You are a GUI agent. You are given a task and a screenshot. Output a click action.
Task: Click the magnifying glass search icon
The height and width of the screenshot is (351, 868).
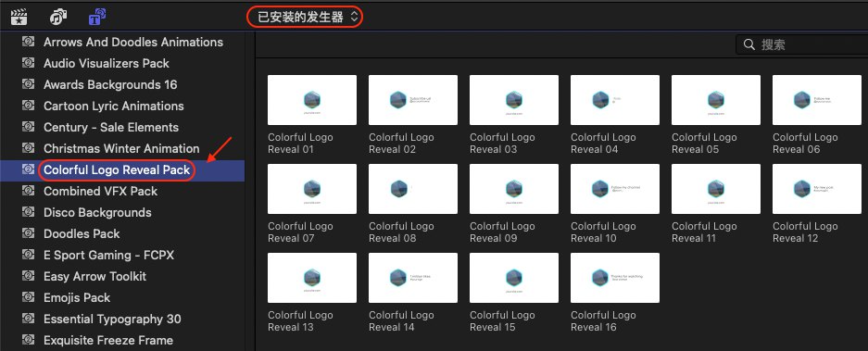pyautogui.click(x=749, y=44)
